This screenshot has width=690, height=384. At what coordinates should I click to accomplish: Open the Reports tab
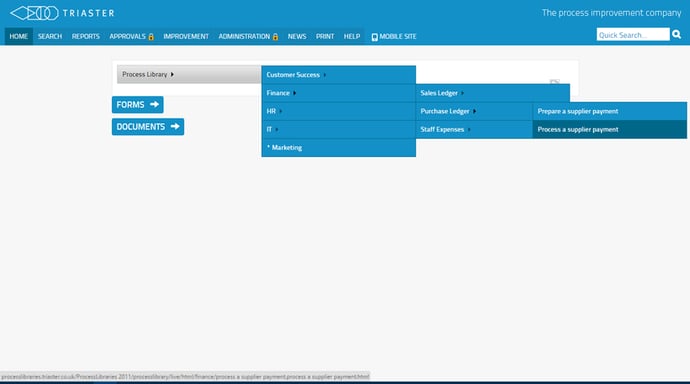[86, 37]
